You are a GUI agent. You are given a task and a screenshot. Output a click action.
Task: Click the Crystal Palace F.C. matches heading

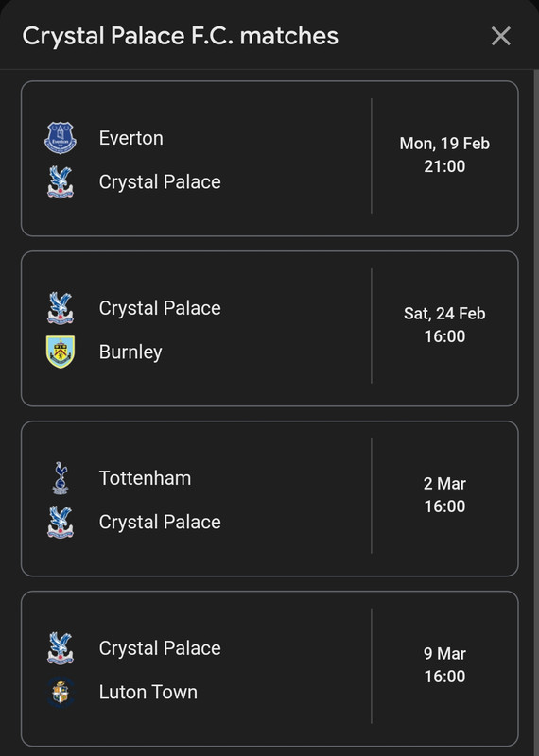coord(180,36)
